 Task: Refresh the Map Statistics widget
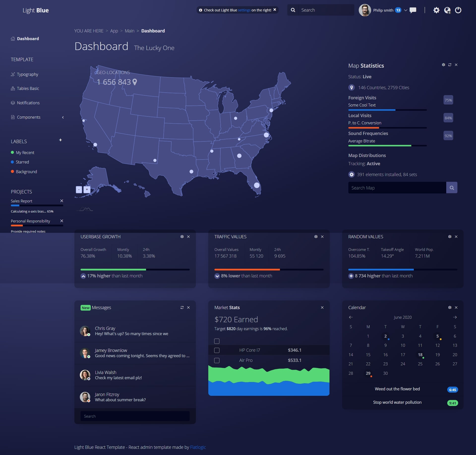(450, 65)
